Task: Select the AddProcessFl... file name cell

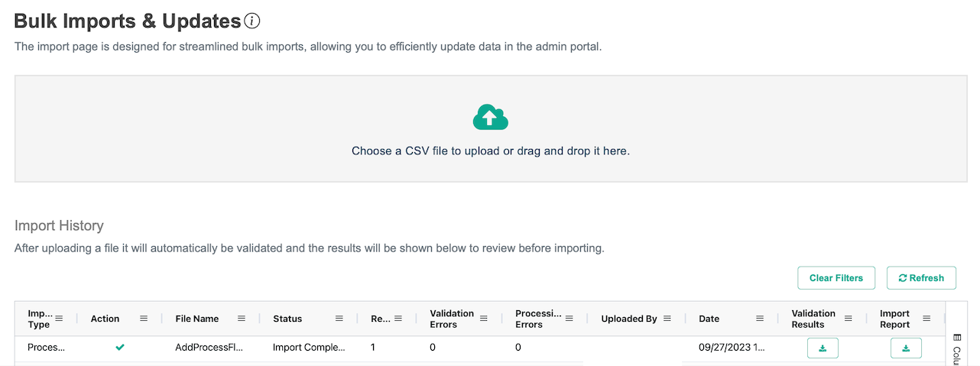Action: click(209, 348)
